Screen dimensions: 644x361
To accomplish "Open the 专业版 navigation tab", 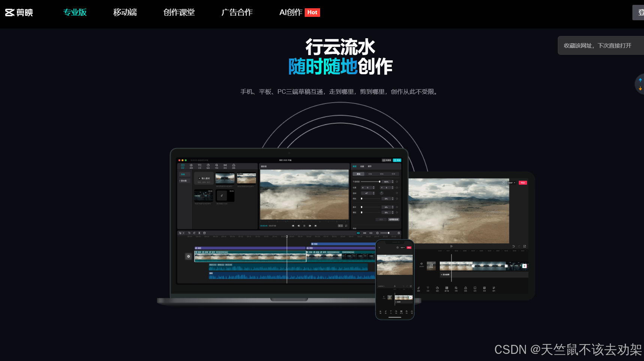I will pyautogui.click(x=75, y=12).
